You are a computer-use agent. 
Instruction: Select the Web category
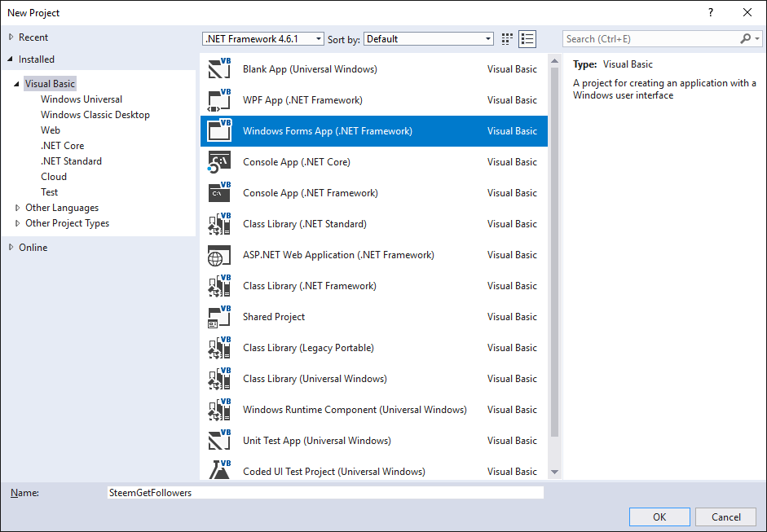[x=51, y=130]
